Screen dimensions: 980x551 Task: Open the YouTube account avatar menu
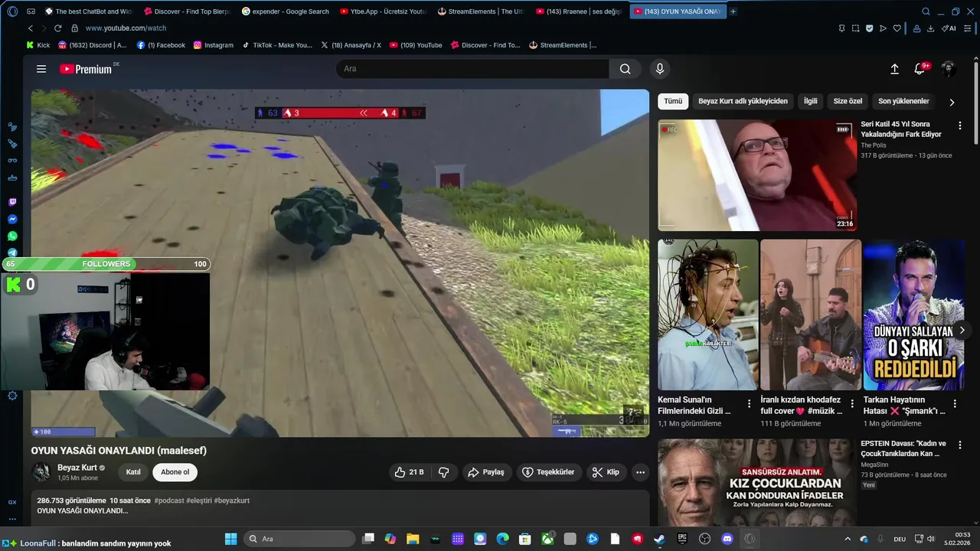point(948,69)
